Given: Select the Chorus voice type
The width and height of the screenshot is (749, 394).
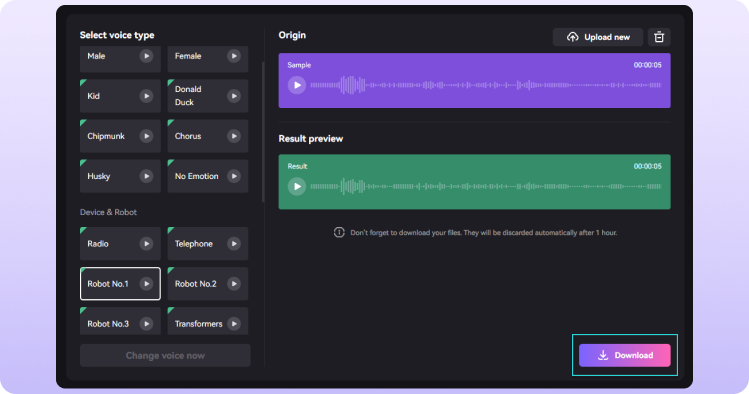Looking at the screenshot, I should [x=208, y=136].
